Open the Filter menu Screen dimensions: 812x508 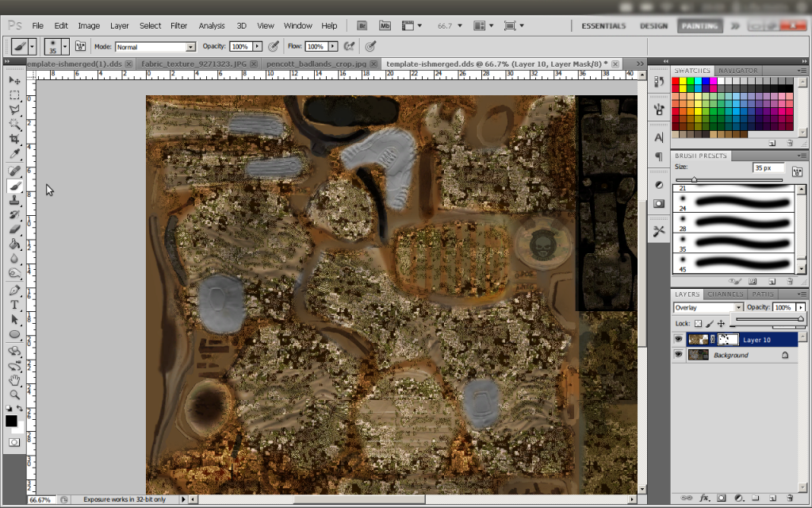point(179,25)
